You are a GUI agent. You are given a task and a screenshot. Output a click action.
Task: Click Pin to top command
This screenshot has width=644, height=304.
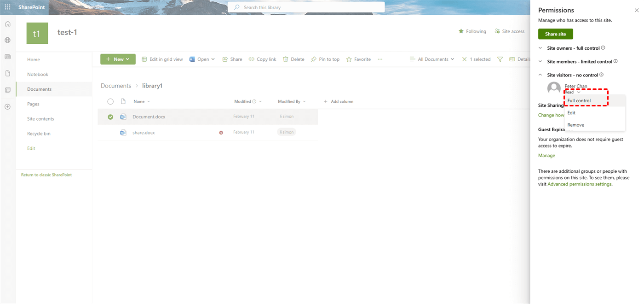pos(325,59)
